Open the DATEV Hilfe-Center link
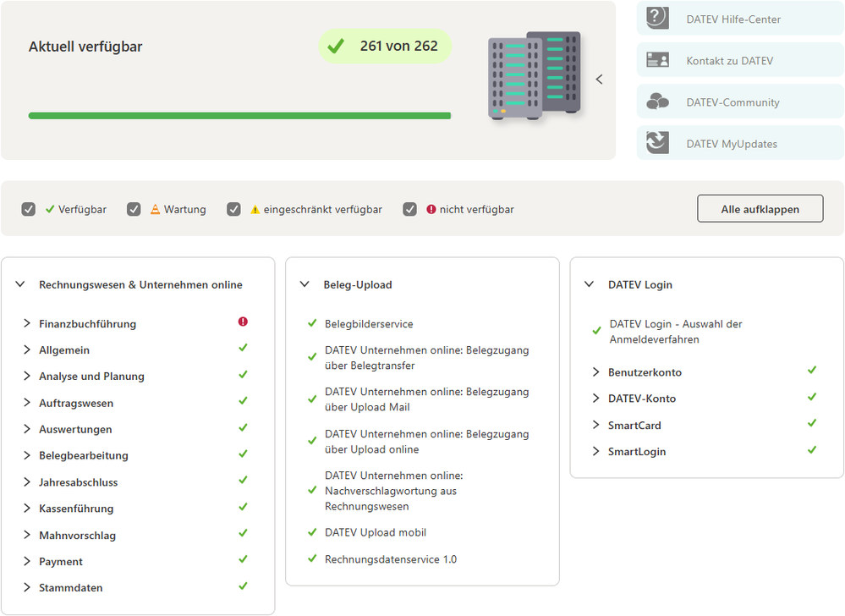Image resolution: width=845 pixels, height=616 pixels. click(x=733, y=19)
